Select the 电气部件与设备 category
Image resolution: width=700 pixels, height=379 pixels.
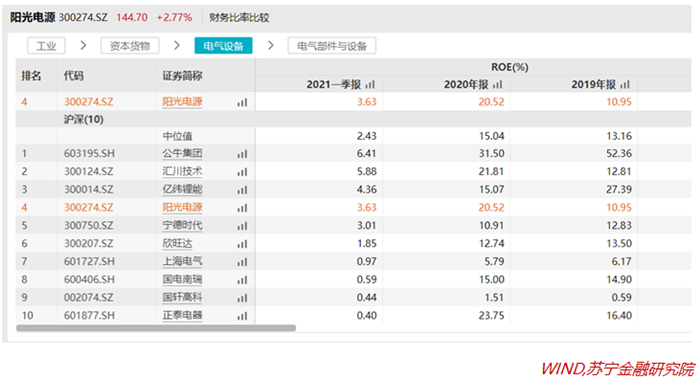point(332,46)
